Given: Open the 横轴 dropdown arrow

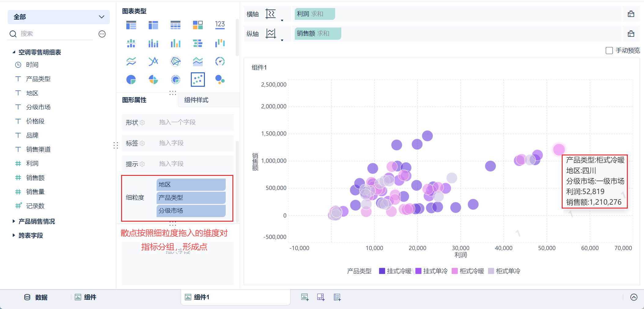Looking at the screenshot, I should point(282,20).
